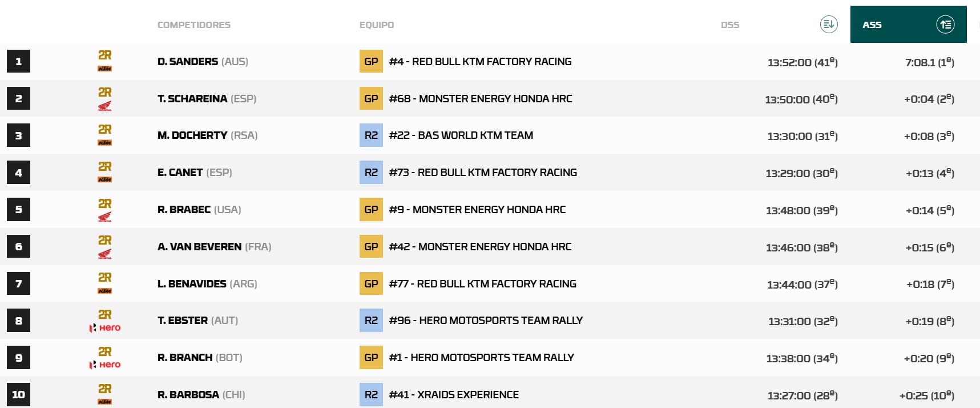
Task: Click the EQUIPO column header
Action: 377,25
